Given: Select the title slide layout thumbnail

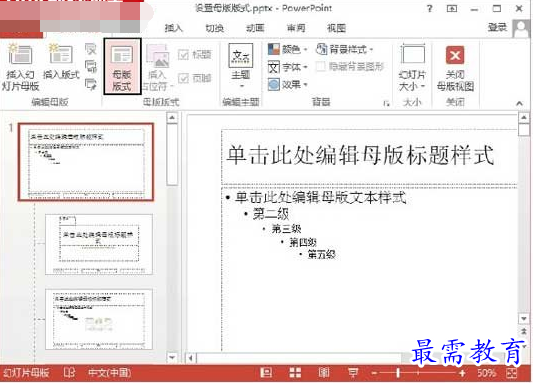Looking at the screenshot, I should point(99,244).
